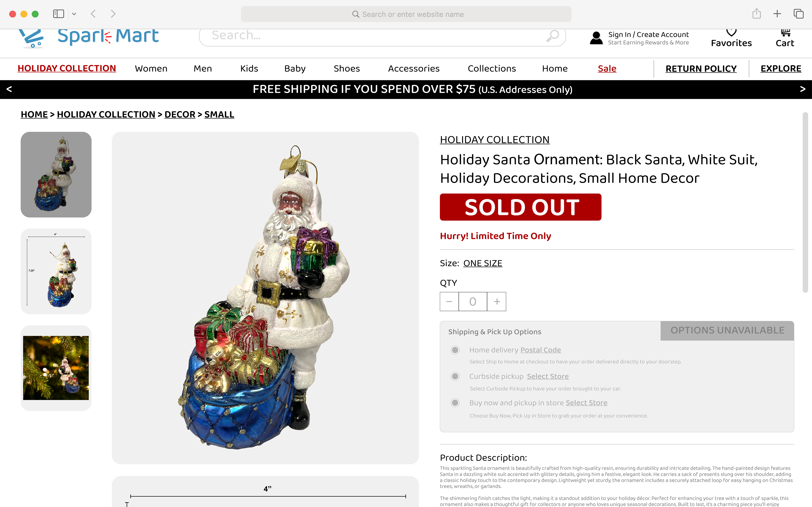
Task: Click the account profile silhouette icon
Action: 596,38
